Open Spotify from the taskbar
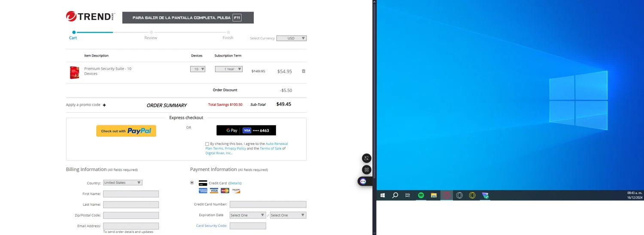This screenshot has width=644, height=235. click(421, 195)
